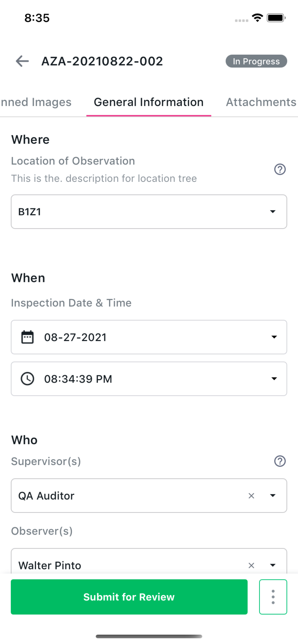Expand the Observer(s) dropdown arrow
This screenshot has height=644, width=298.
[273, 565]
